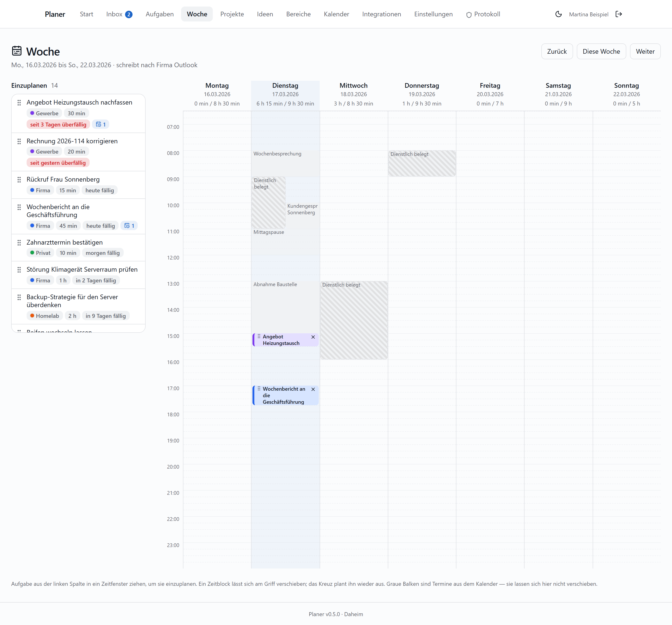The image size is (672, 625).
Task: Open the Protokoll page
Action: point(483,14)
